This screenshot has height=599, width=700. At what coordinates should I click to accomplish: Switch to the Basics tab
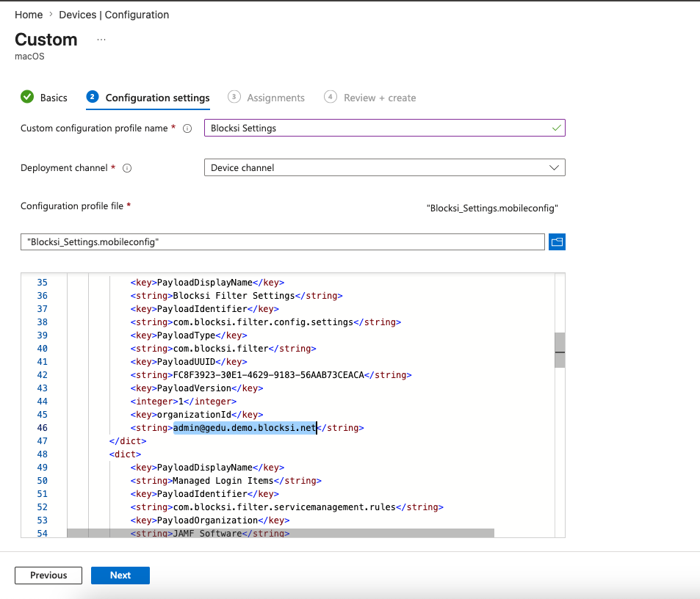[54, 98]
